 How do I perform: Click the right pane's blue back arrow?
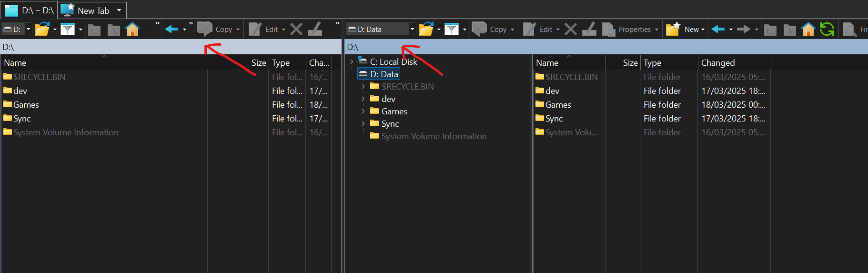tap(718, 30)
